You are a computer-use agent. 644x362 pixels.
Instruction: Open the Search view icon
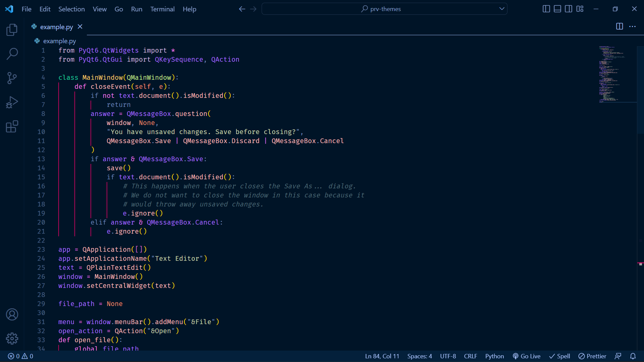12,54
